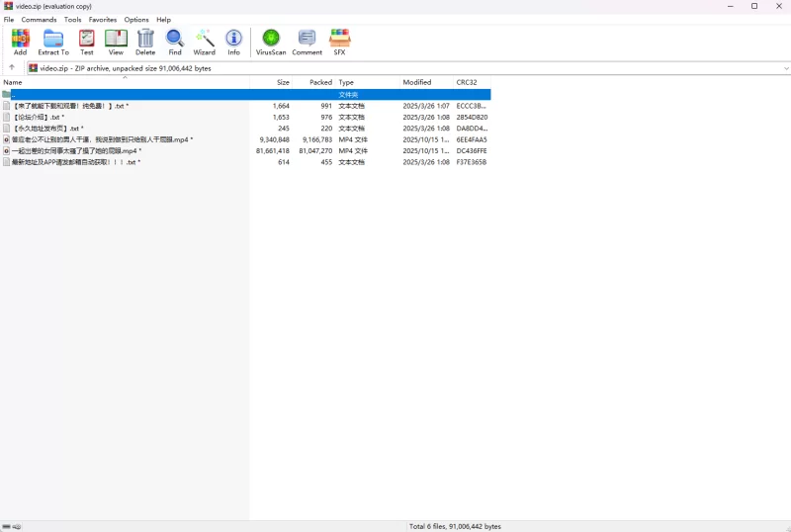The width and height of the screenshot is (791, 532).
Task: Expand the archive path dropdown arrow
Action: [786, 68]
